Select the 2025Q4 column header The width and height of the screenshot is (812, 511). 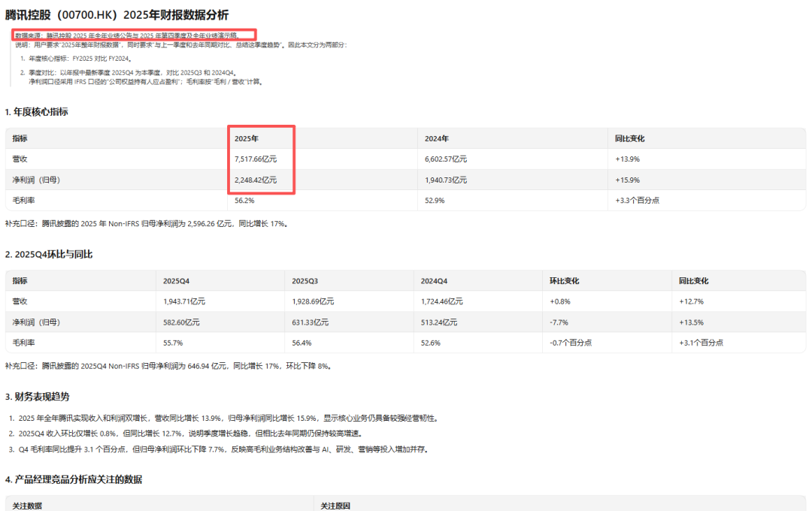click(x=176, y=280)
